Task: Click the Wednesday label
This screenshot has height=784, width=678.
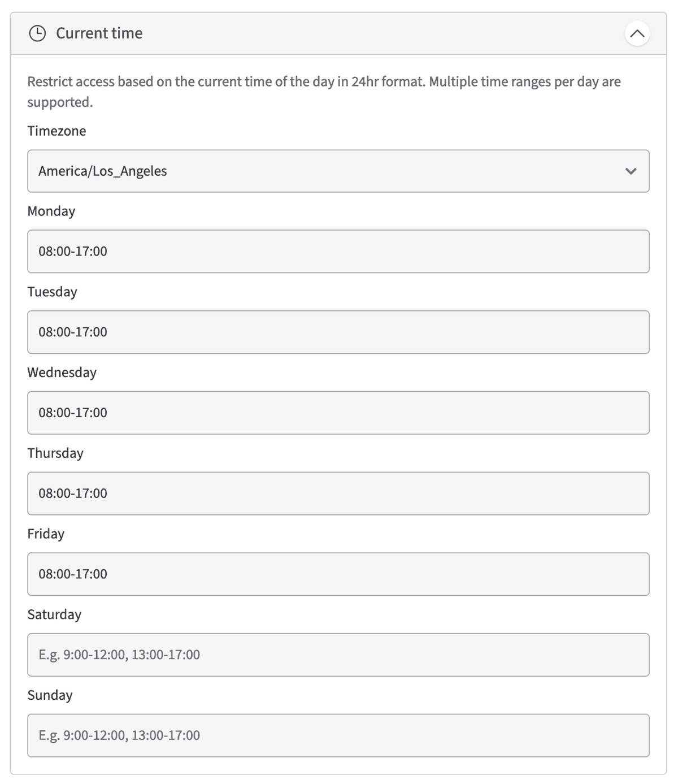Action: (x=62, y=372)
